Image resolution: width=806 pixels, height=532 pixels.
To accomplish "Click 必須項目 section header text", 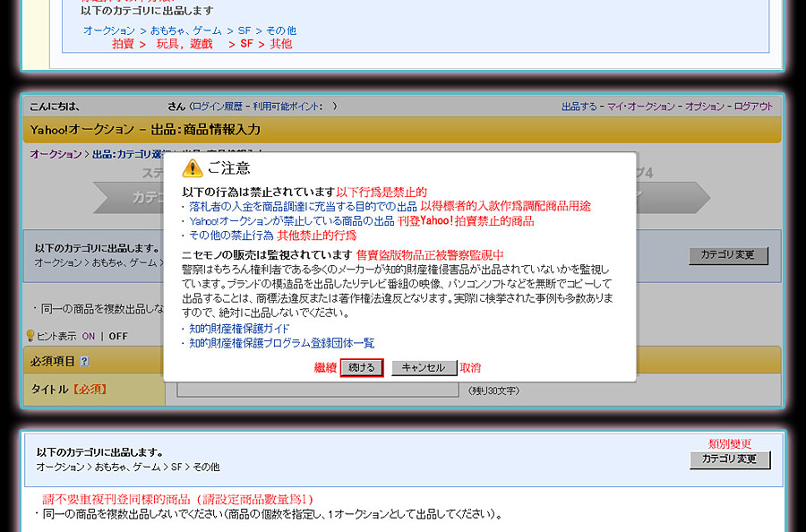I will (x=53, y=361).
